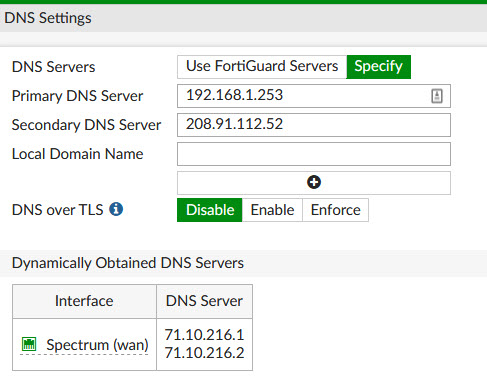The height and width of the screenshot is (384, 487).
Task: Add another local domain with plus icon
Action: [x=314, y=183]
